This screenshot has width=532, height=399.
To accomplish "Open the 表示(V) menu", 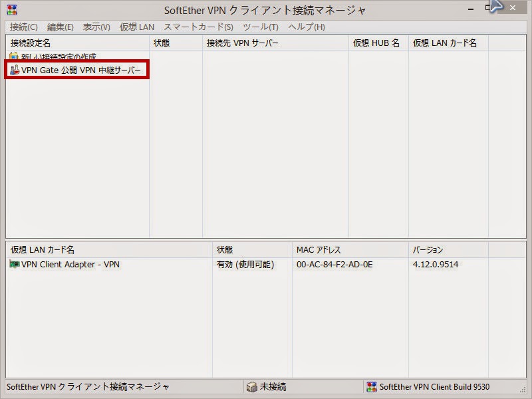I will [x=95, y=27].
